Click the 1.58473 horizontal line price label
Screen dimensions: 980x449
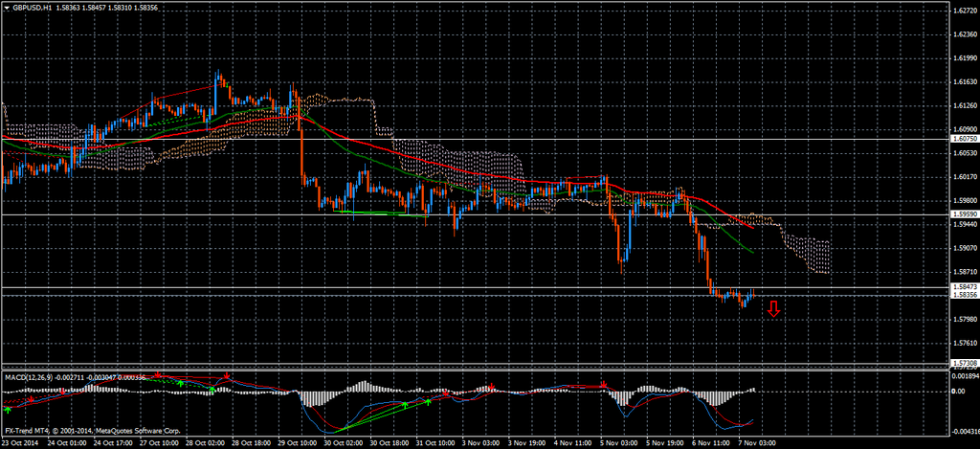click(x=964, y=287)
